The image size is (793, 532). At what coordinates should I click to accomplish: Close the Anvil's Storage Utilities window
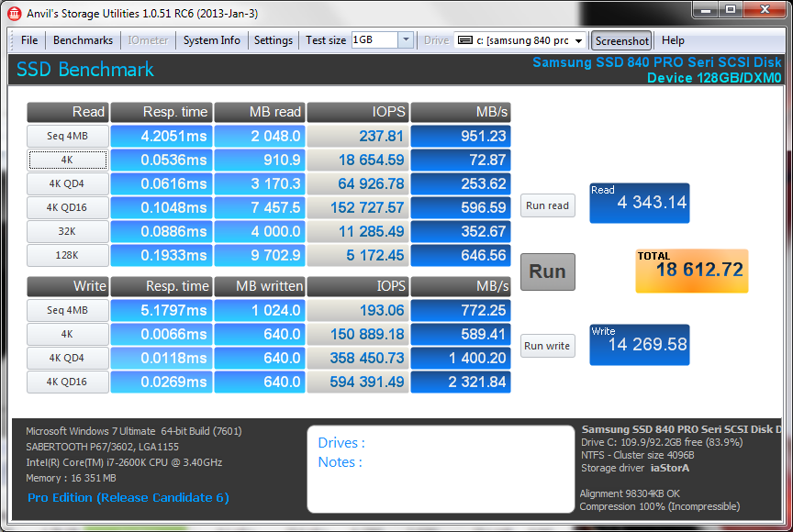765,9
